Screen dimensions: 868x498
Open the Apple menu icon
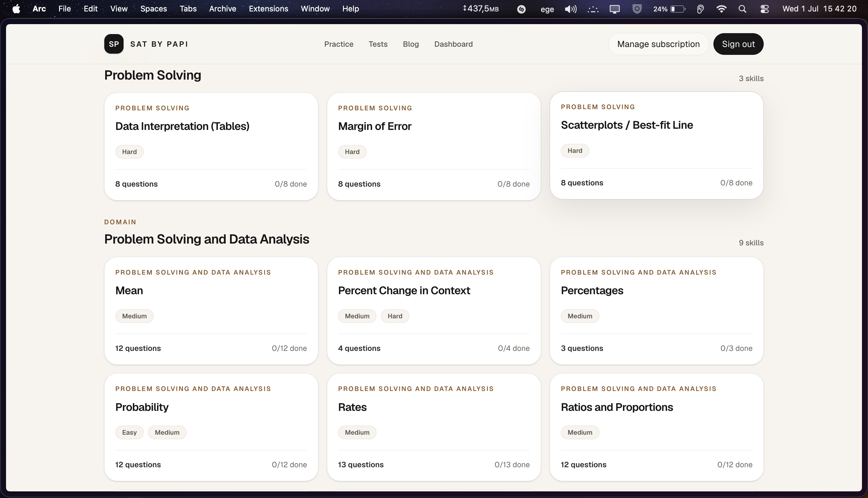point(16,9)
